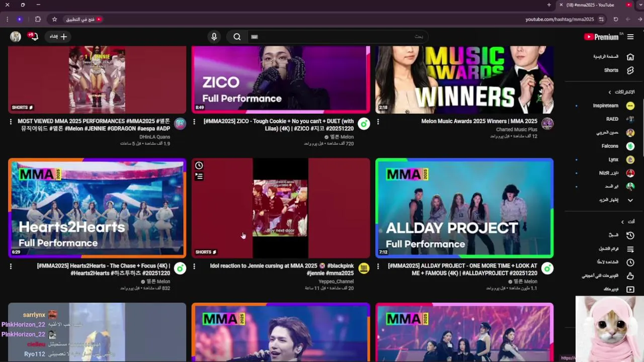This screenshot has width=644, height=362.
Task: Play the ALLDAY PROJECT Full Performance thumbnail
Action: (x=464, y=208)
